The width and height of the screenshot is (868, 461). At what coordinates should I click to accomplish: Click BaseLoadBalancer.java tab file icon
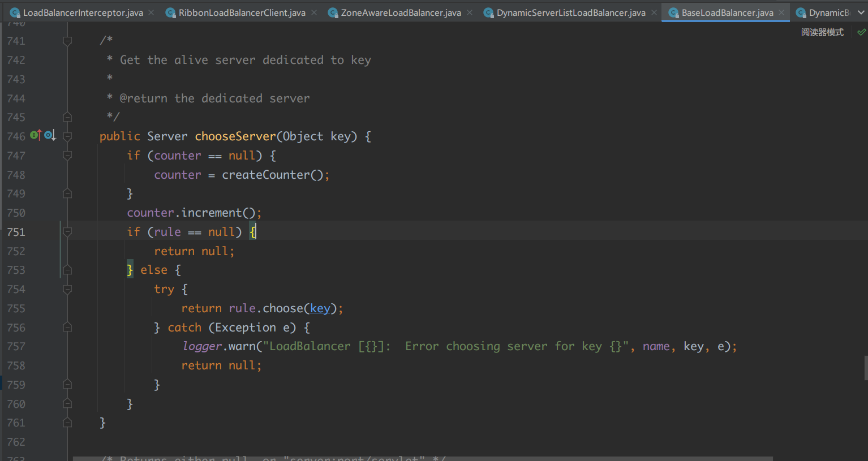[x=673, y=12]
